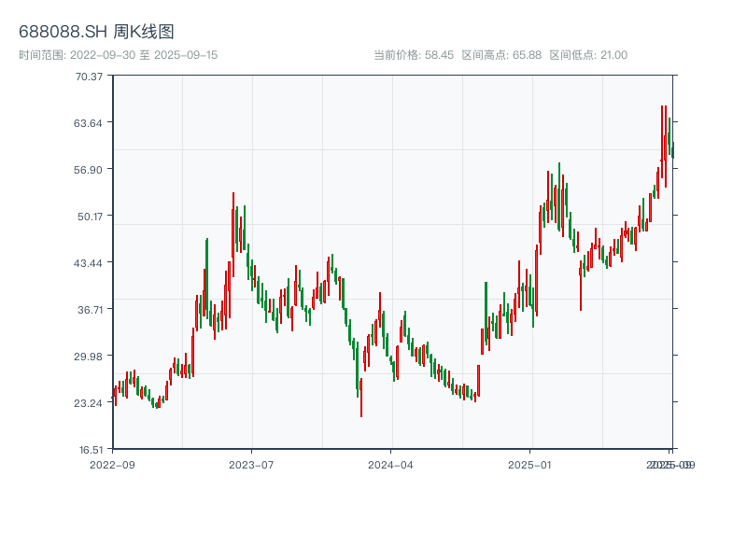Click the chart title 688088.SH 周K线图
747x560 pixels.
96,32
